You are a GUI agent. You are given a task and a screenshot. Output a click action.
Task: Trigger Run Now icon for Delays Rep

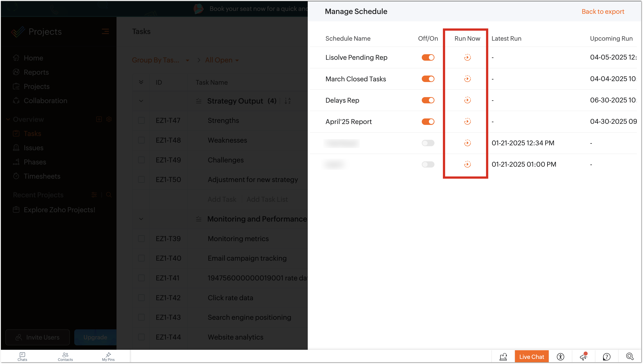[467, 100]
